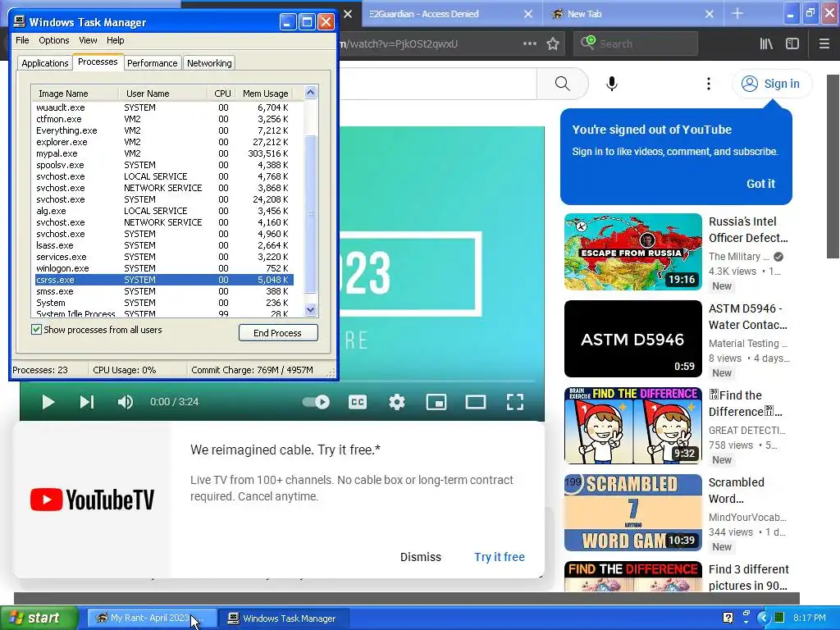Click Try it free link
This screenshot has width=840, height=630.
[500, 557]
